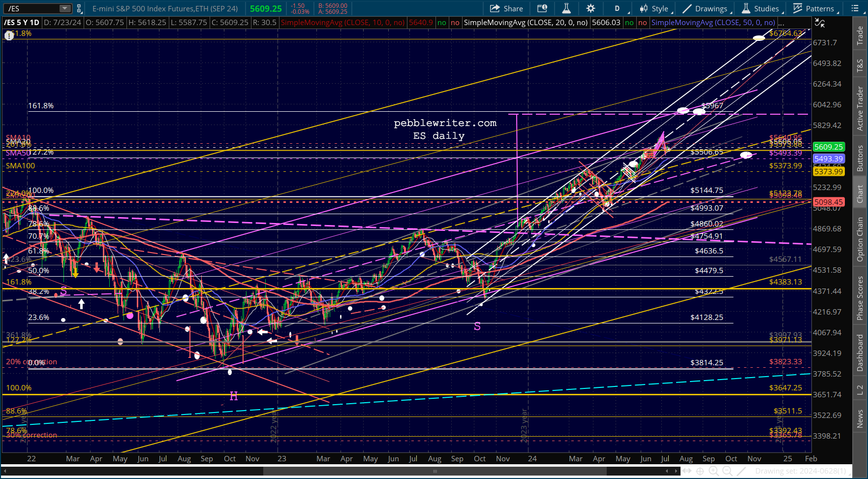Click the 30% correction label
Viewport: 868px width, 479px height.
coord(31,435)
